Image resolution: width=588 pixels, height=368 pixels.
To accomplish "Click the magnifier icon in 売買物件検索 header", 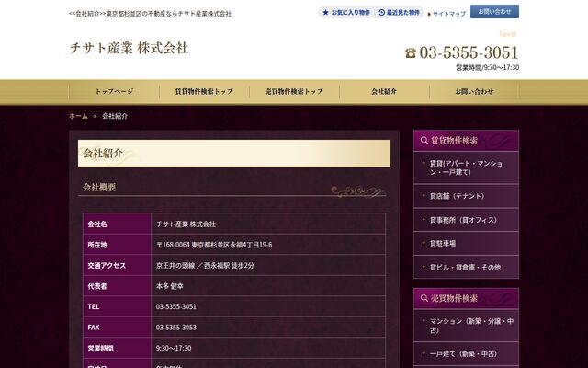I will click(424, 298).
